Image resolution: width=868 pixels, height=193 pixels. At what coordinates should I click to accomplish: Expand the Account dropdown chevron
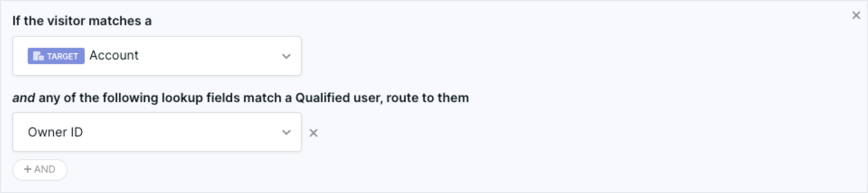[x=286, y=56]
